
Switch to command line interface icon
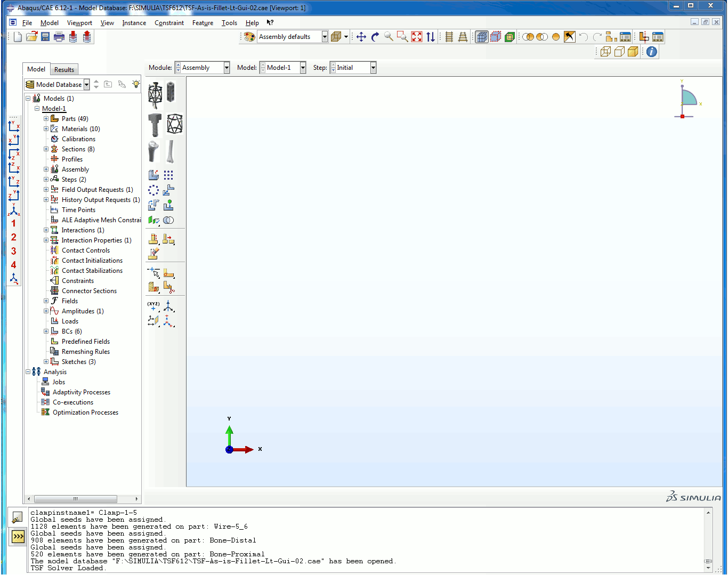coord(18,537)
